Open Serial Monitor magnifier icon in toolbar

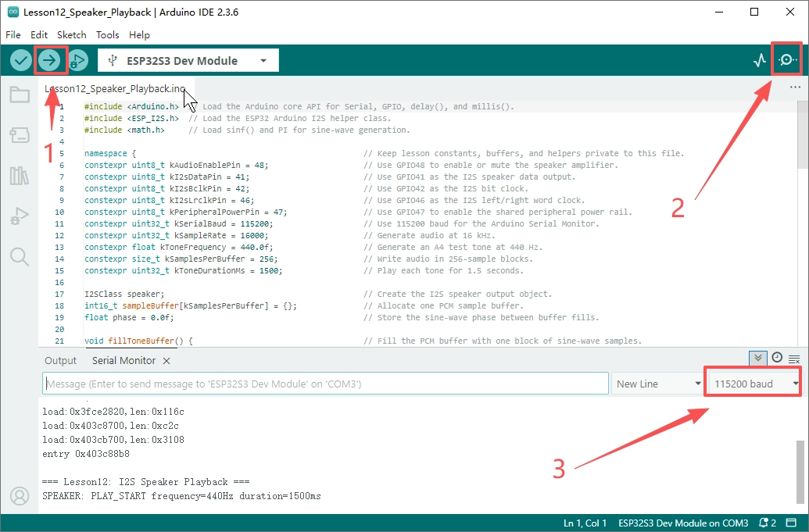point(787,60)
